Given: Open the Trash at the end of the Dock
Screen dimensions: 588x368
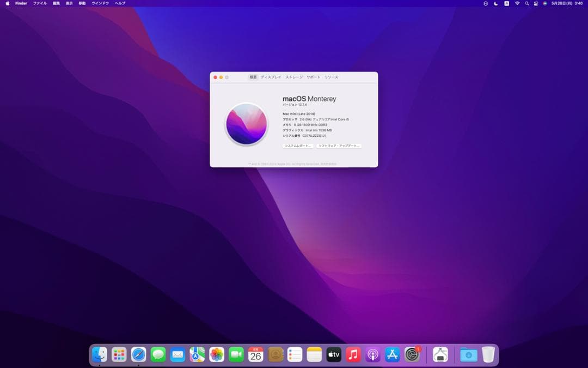Looking at the screenshot, I should (x=488, y=354).
